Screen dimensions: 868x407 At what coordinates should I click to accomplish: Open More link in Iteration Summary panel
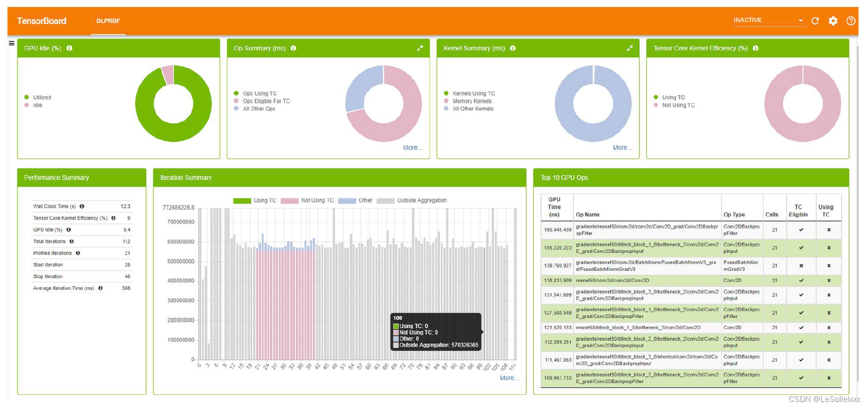click(x=509, y=378)
